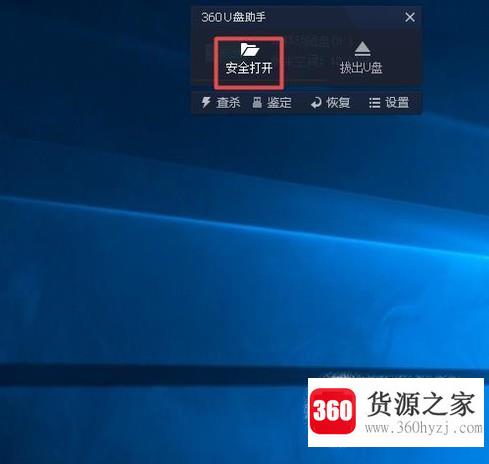Click the 安全打开 text label
This screenshot has width=489, height=464.
249,68
